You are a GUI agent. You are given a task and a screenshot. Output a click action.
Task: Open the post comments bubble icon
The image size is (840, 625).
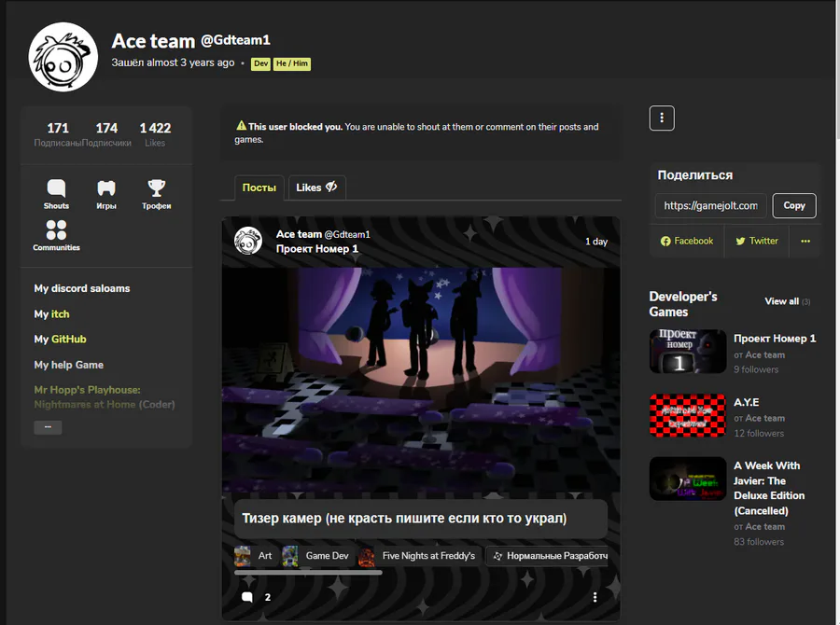click(247, 597)
